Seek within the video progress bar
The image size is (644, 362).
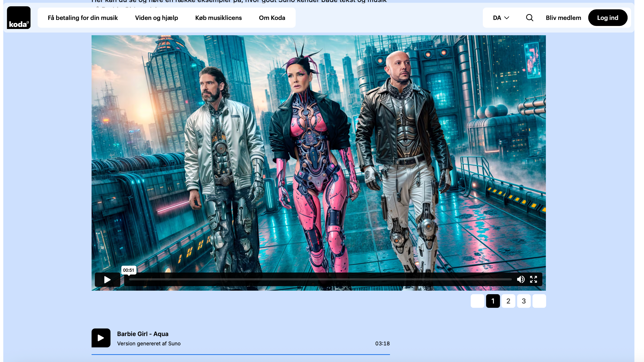[320, 279]
